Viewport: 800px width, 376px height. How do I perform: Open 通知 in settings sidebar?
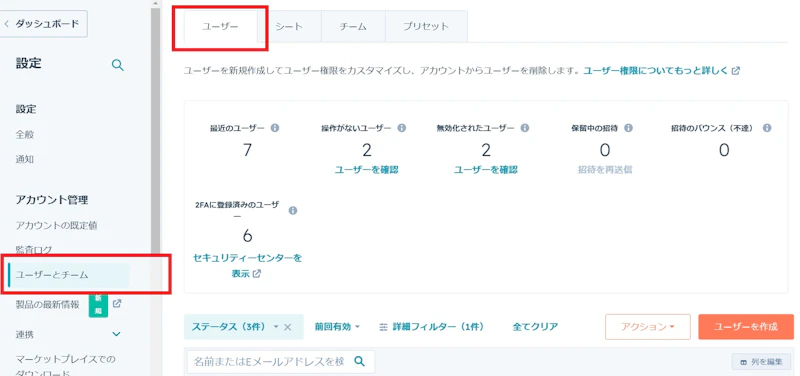[x=24, y=159]
